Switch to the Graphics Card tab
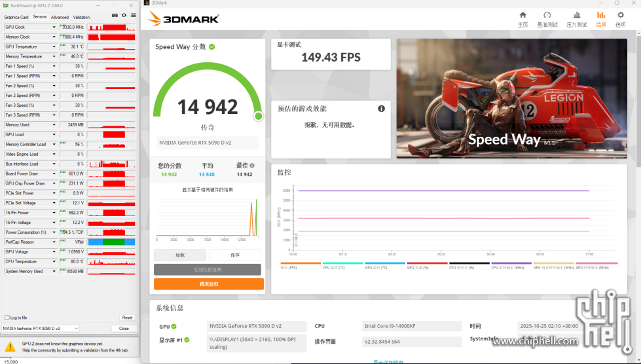Image resolution: width=641 pixels, height=364 pixels. 16,17
